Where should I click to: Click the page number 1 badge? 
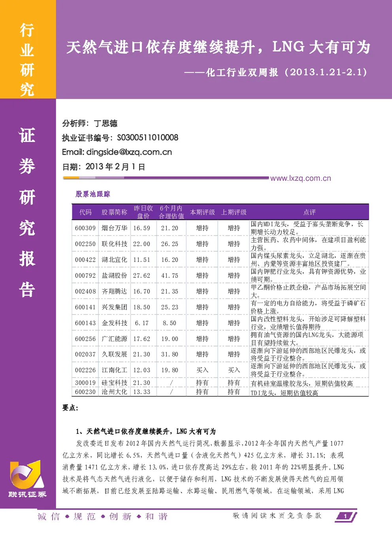(345, 516)
